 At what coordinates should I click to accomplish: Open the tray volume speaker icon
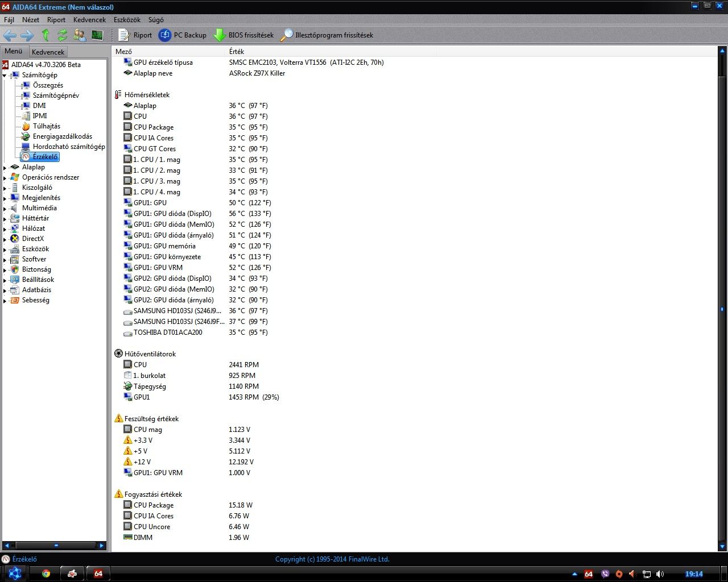660,574
